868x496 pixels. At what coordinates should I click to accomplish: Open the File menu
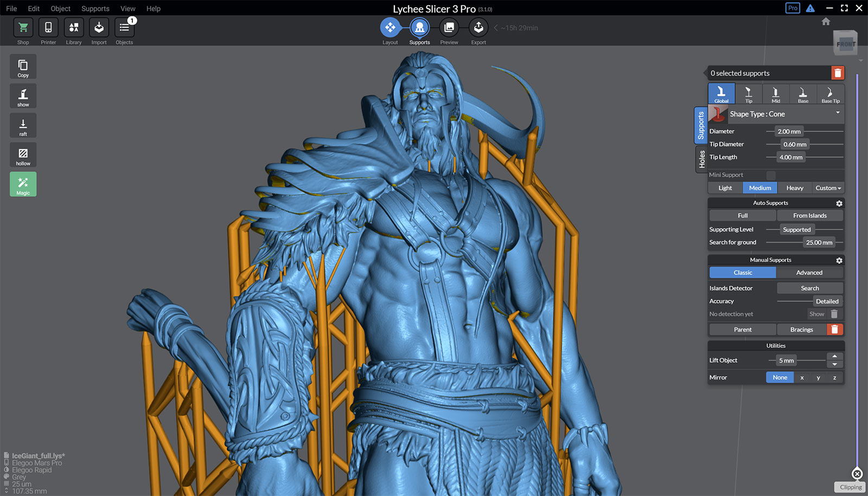point(11,9)
